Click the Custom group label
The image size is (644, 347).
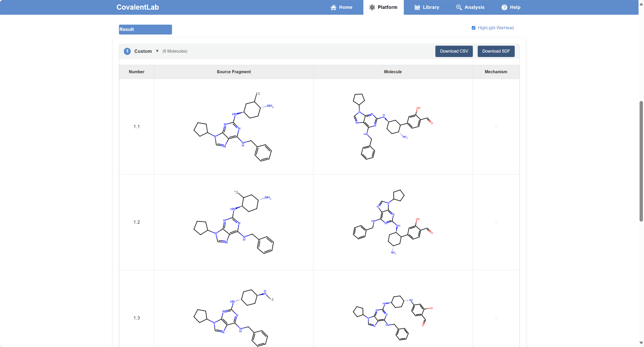(x=143, y=51)
